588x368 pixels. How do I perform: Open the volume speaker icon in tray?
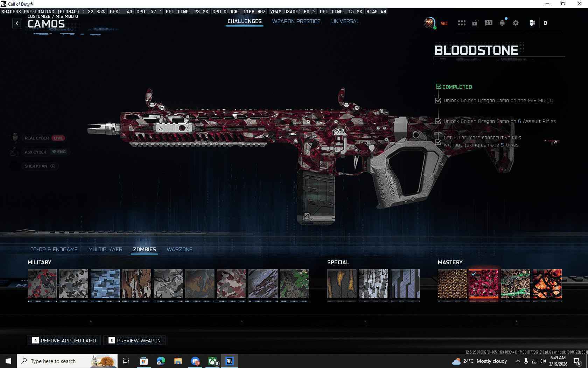coord(542,361)
